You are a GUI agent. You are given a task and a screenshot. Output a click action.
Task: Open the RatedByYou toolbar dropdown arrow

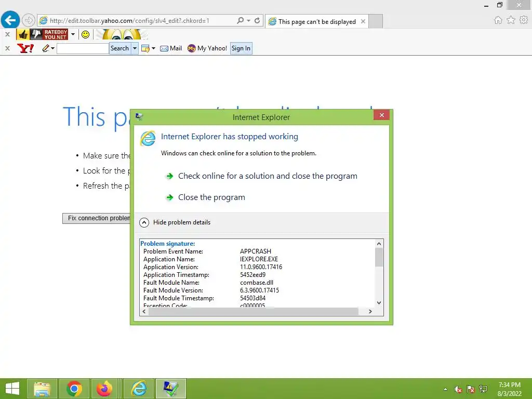point(73,34)
